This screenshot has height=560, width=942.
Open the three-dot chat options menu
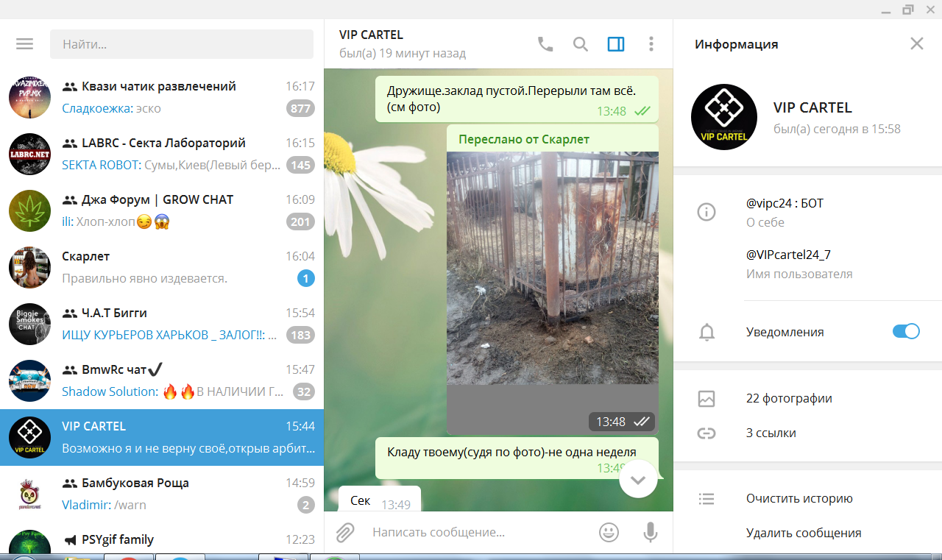pos(651,44)
